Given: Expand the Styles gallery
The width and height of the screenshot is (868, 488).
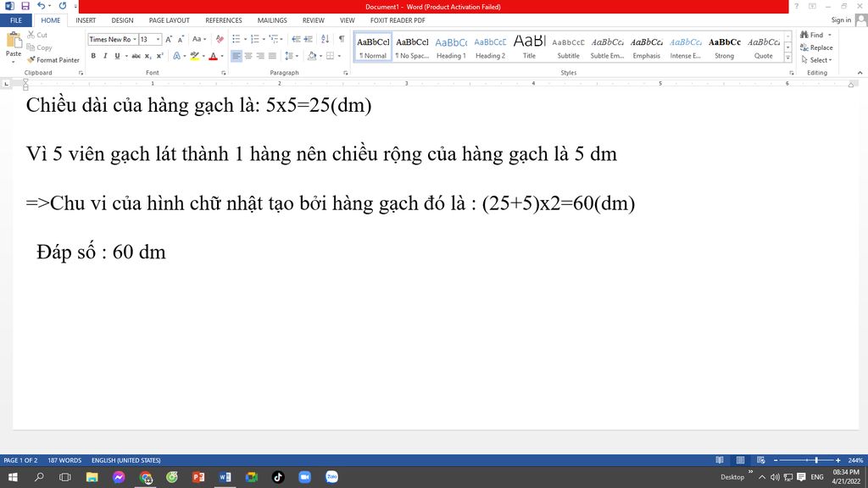Looking at the screenshot, I should point(787,58).
